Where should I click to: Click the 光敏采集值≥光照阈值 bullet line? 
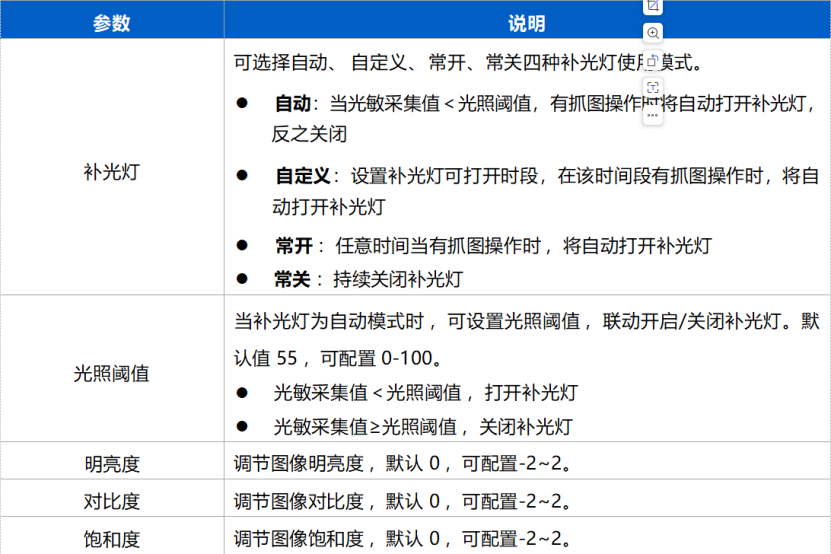coord(423,427)
